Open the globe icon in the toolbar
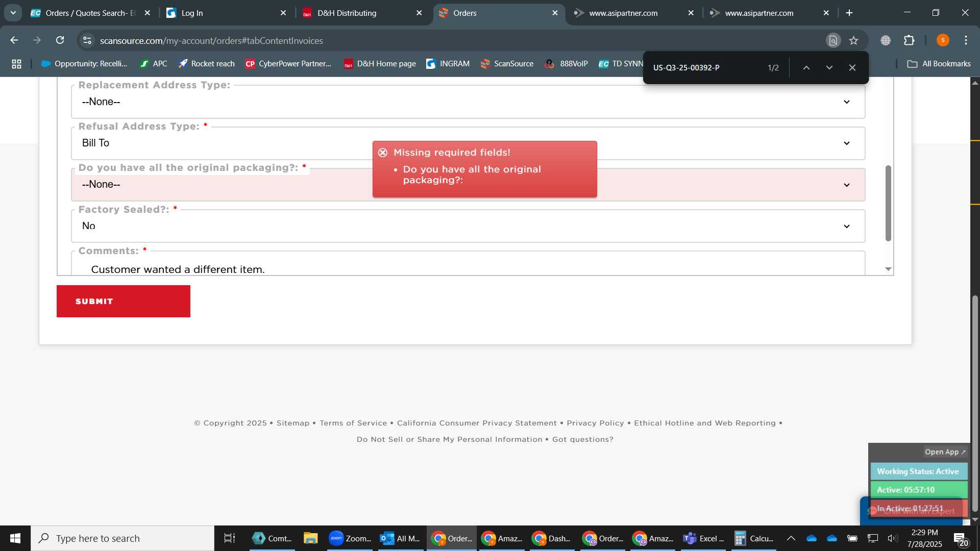Viewport: 980px width, 551px height. click(x=886, y=40)
